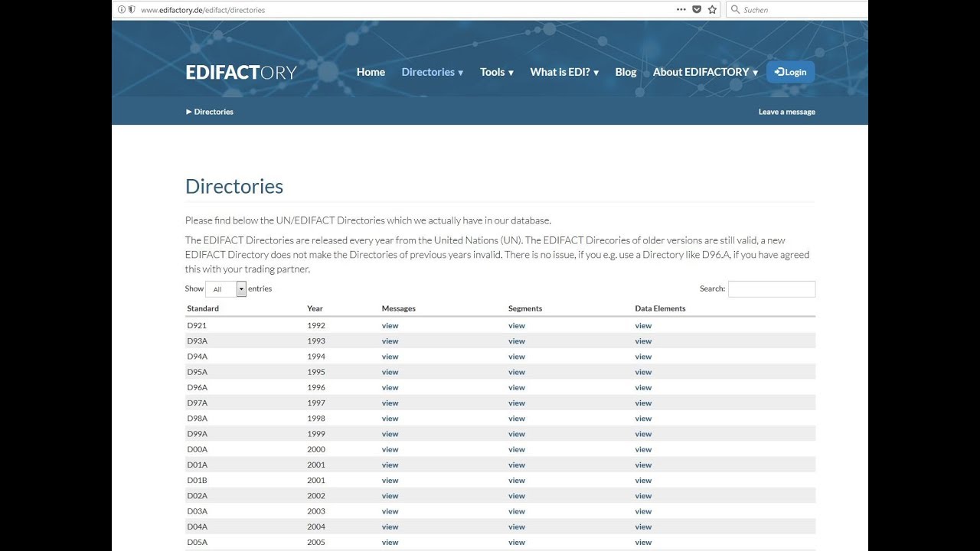Click the Login button

pyautogui.click(x=790, y=72)
